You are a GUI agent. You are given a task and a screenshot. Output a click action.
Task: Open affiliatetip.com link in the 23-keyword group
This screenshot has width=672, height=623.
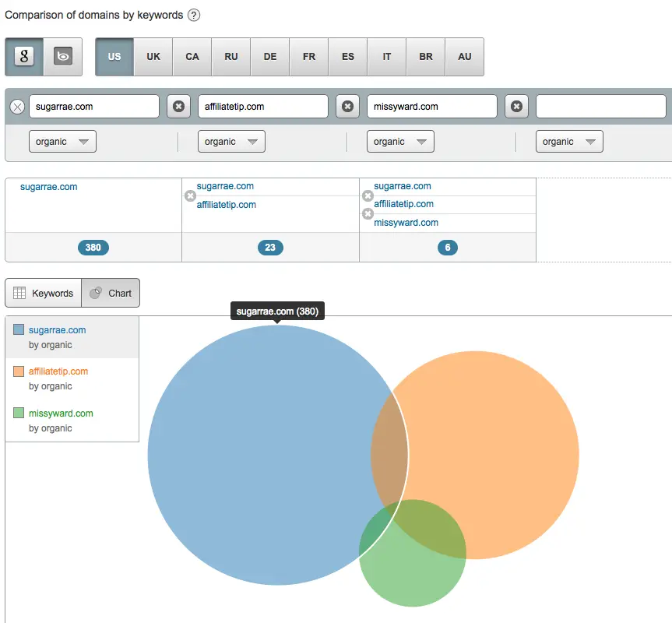227,205
